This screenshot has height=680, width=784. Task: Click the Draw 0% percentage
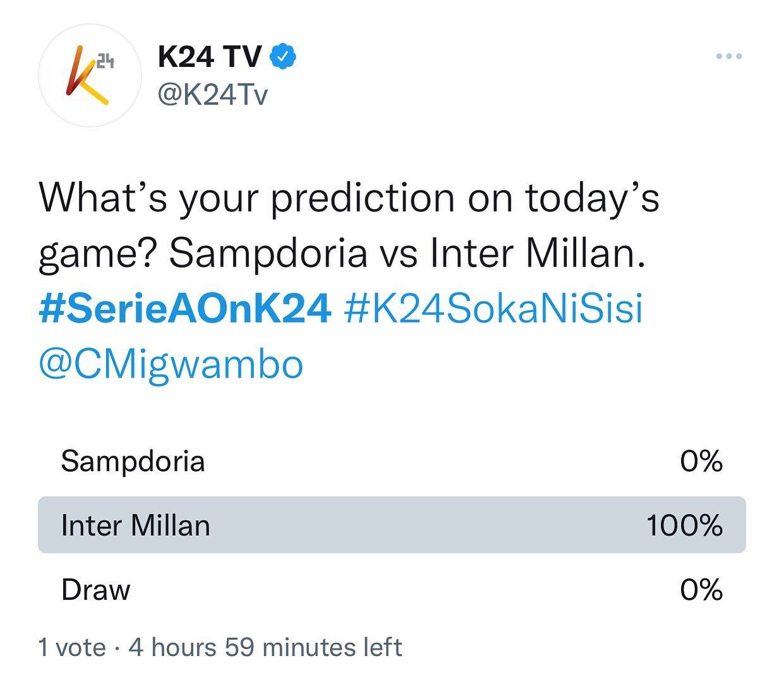(x=701, y=590)
